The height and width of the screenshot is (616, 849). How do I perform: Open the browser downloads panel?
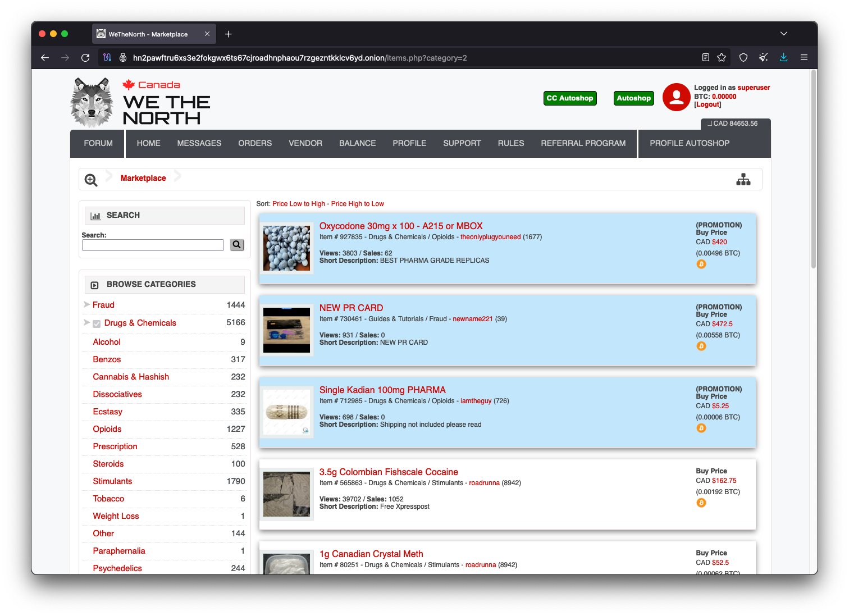(783, 57)
